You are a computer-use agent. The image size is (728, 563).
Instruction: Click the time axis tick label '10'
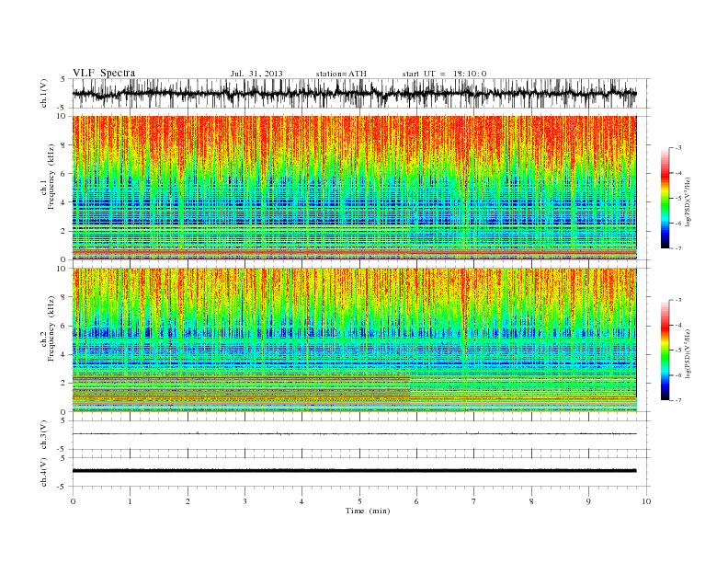646,501
